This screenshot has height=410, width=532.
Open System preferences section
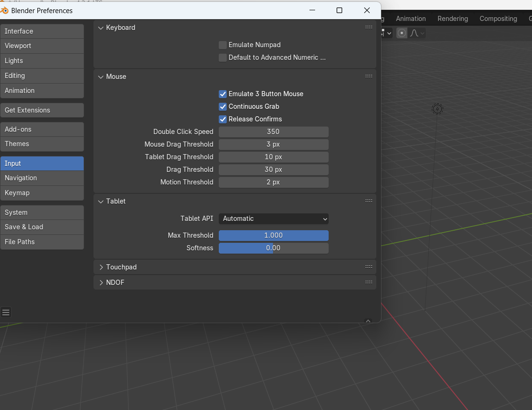point(42,212)
